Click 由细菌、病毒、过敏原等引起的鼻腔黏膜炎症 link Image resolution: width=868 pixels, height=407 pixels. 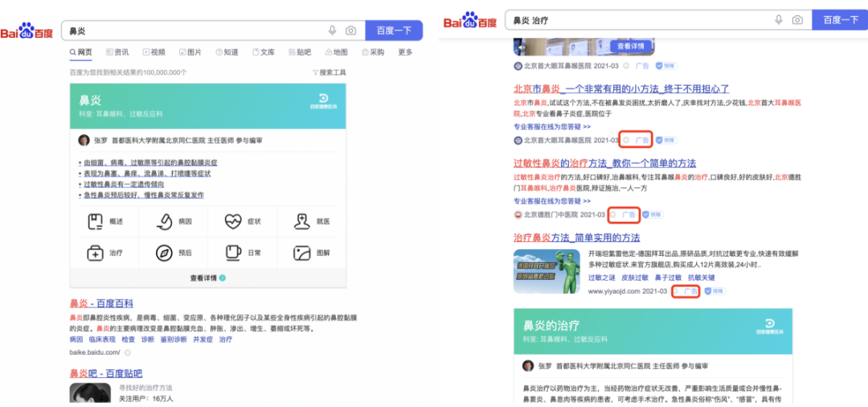pos(149,162)
